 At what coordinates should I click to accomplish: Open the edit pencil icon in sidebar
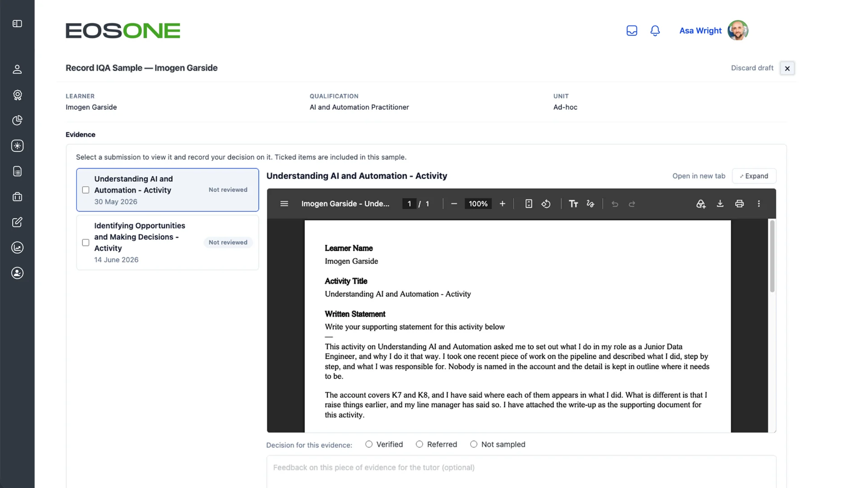(x=17, y=222)
